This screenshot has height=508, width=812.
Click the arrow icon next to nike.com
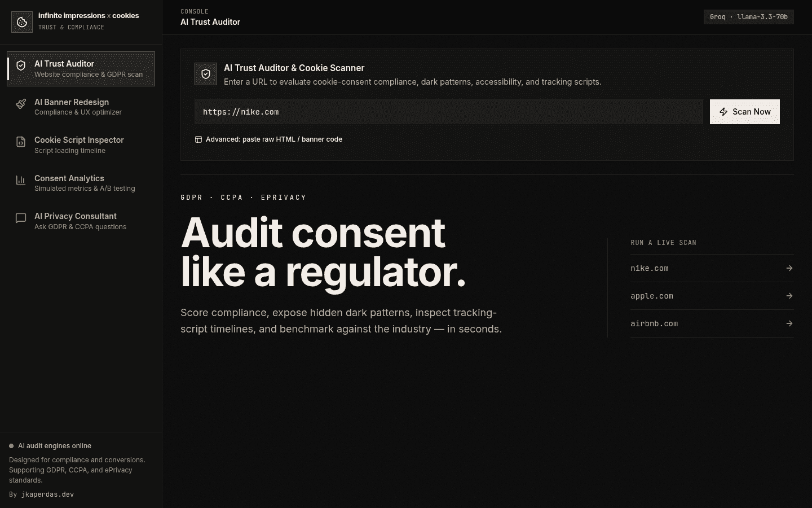(x=789, y=268)
